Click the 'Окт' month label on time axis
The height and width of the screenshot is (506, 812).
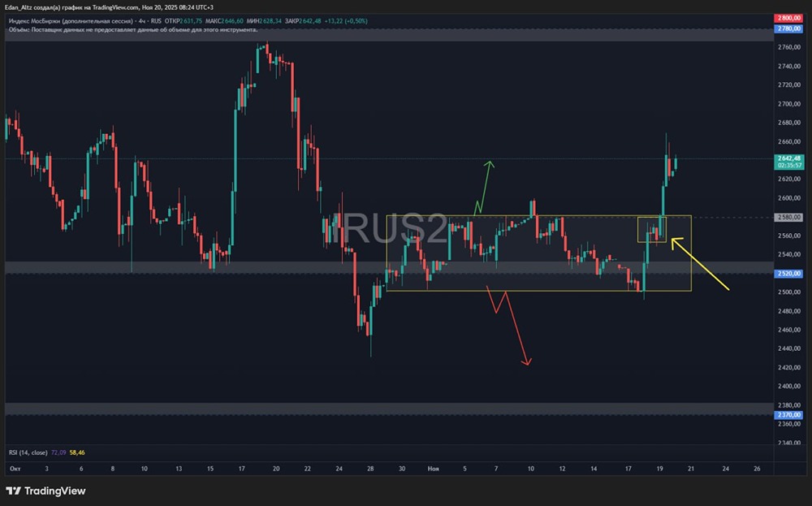15,469
